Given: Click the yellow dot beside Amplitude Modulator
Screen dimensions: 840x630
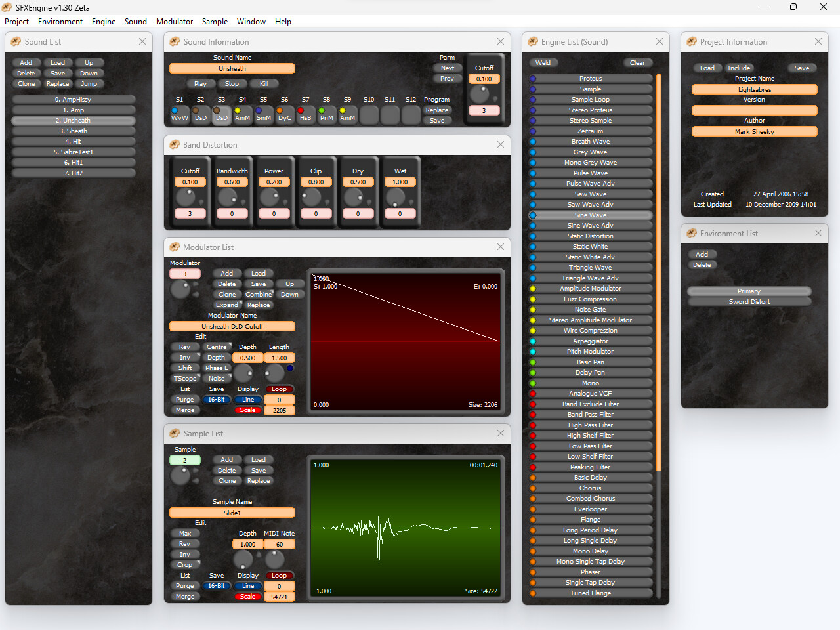Looking at the screenshot, I should point(532,288).
